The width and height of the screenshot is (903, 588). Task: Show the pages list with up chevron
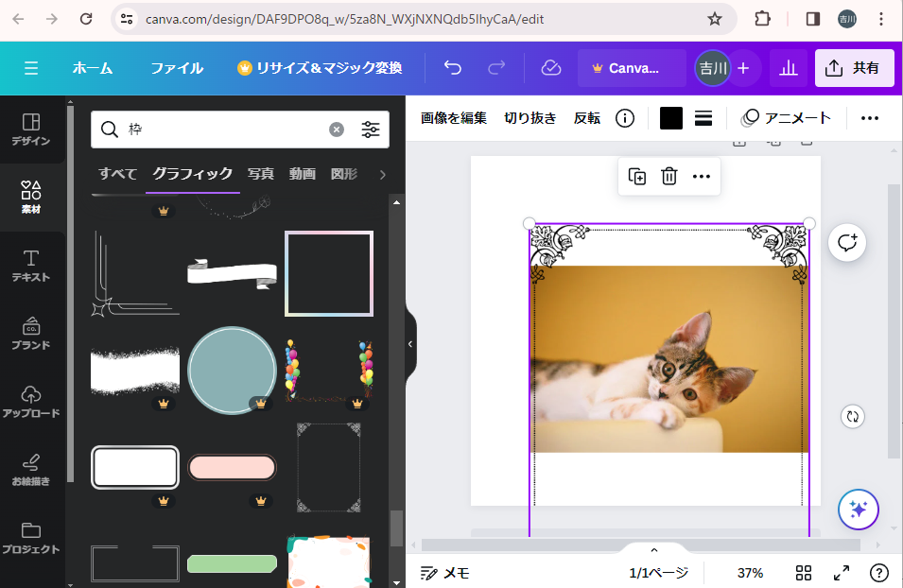(653, 550)
